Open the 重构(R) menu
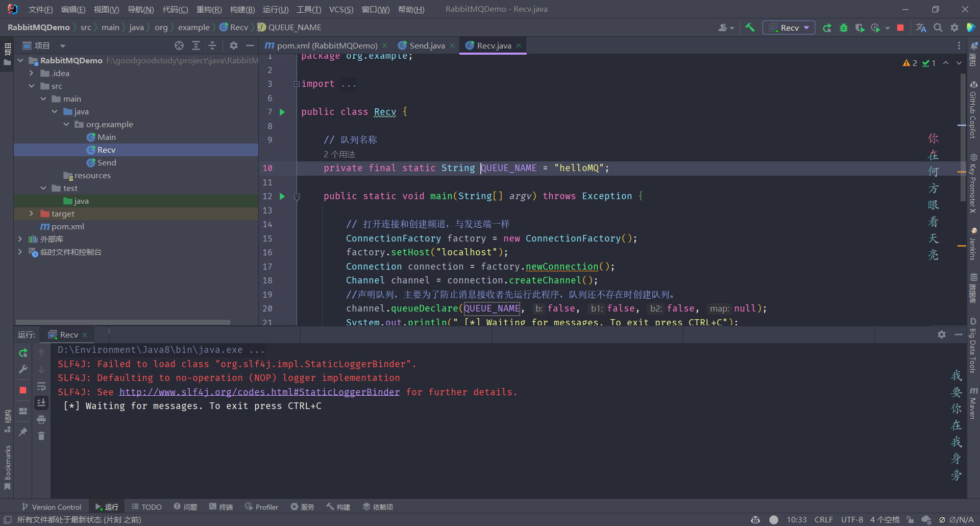This screenshot has width=980, height=526. [209, 9]
